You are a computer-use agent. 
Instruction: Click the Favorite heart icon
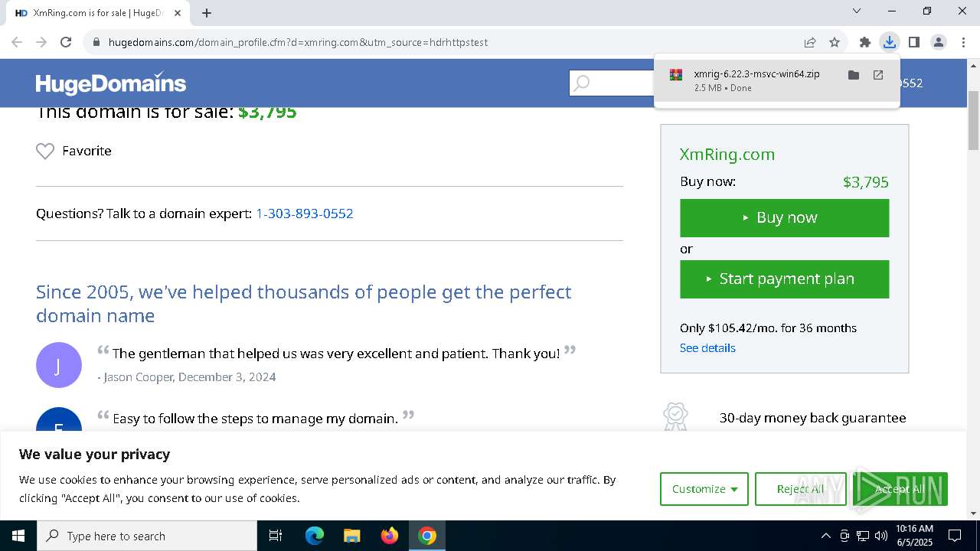coord(45,151)
